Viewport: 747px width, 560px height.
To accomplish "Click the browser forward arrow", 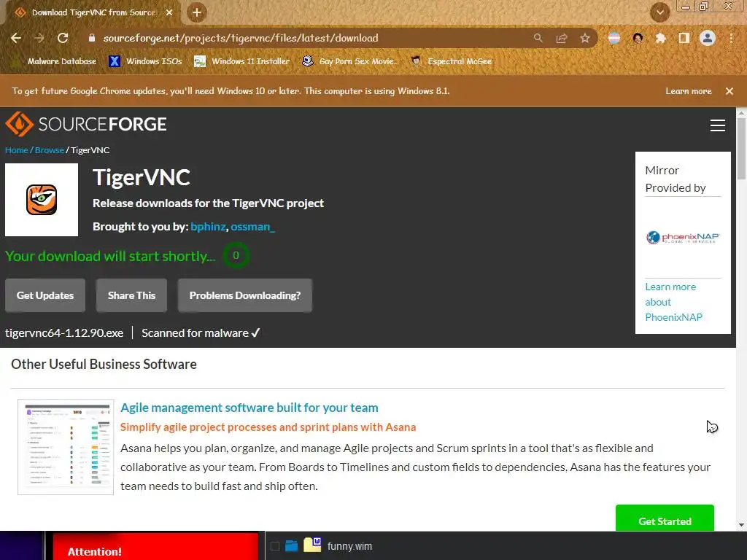I will tap(39, 38).
